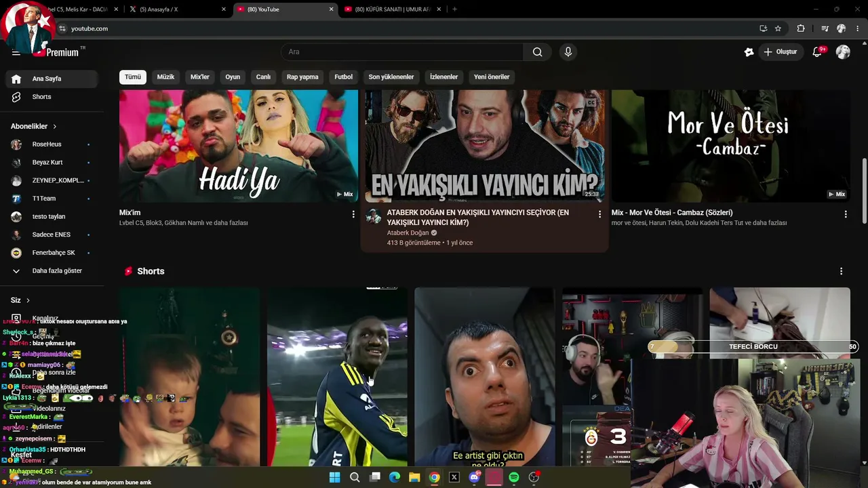The height and width of the screenshot is (488, 868).
Task: Open the Sadece ENES subscription channel
Action: pyautogui.click(x=52, y=235)
